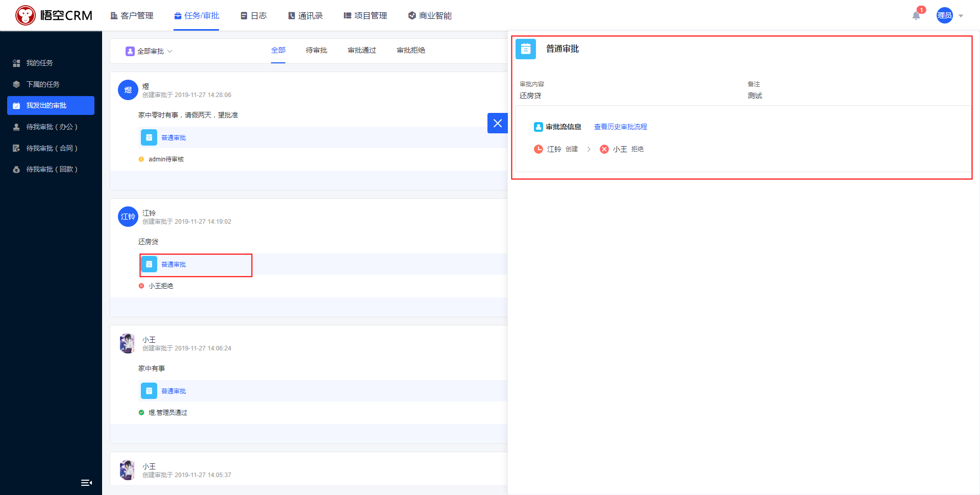The image size is (980, 495).
Task: Collapse the sidebar using the bottom menu icon
Action: click(86, 483)
